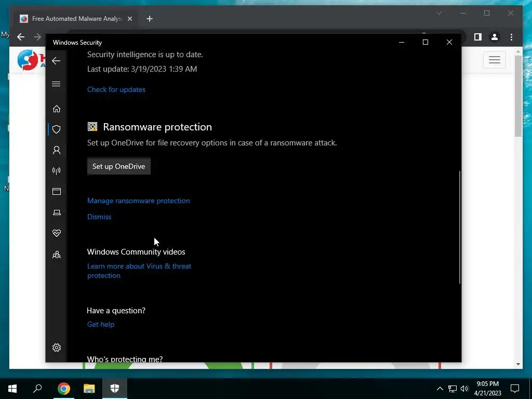Open the notification center icon

pos(515,389)
